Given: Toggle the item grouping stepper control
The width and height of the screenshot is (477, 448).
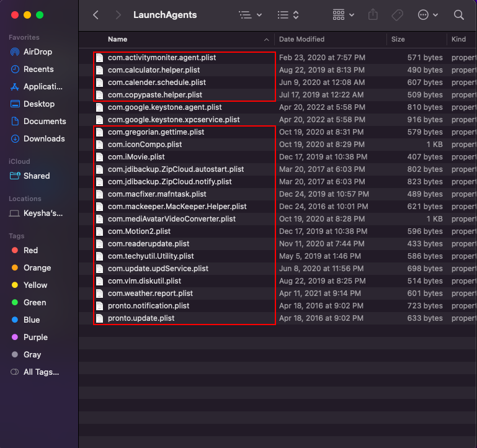Looking at the screenshot, I should (288, 14).
